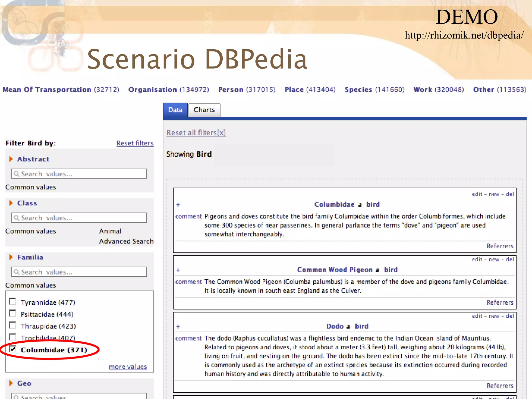Click bird type link after Columbidae
532x399 pixels.
click(x=373, y=204)
